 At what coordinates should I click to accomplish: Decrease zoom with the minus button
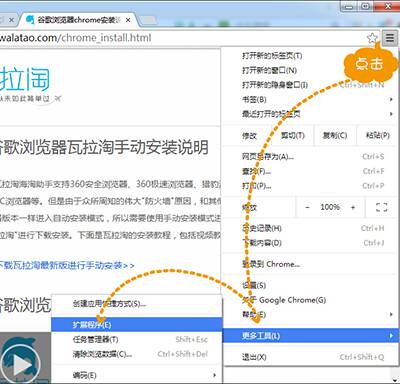coord(307,207)
